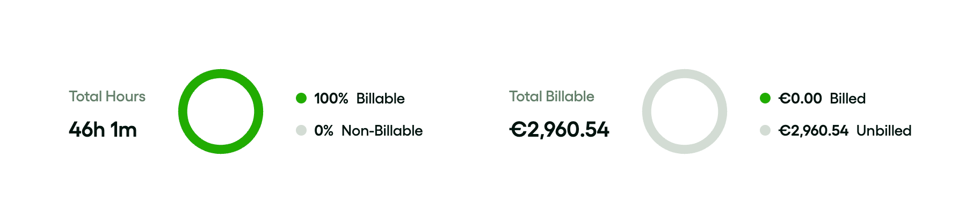Select the Billable legend label
Screen dimensions: 980x223
380,99
